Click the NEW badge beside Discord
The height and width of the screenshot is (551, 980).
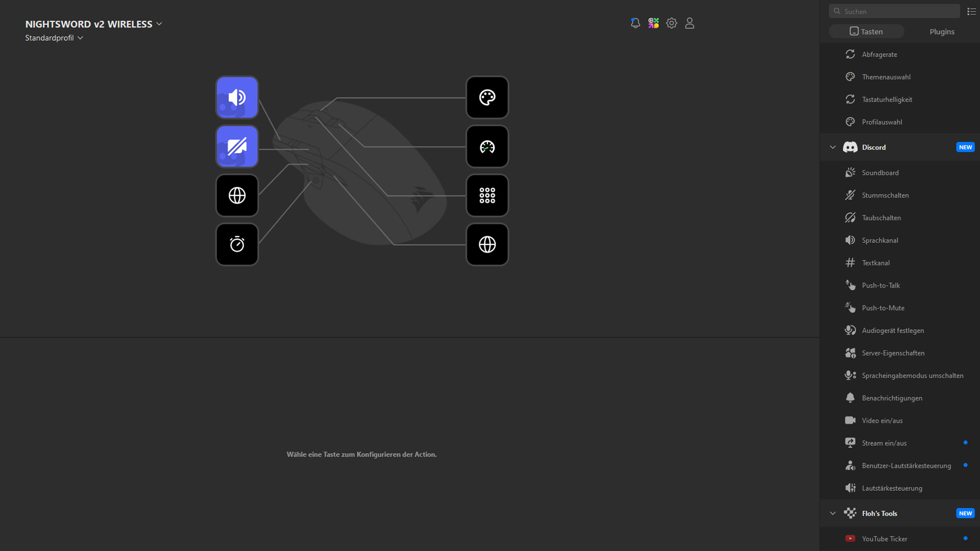[x=965, y=147]
